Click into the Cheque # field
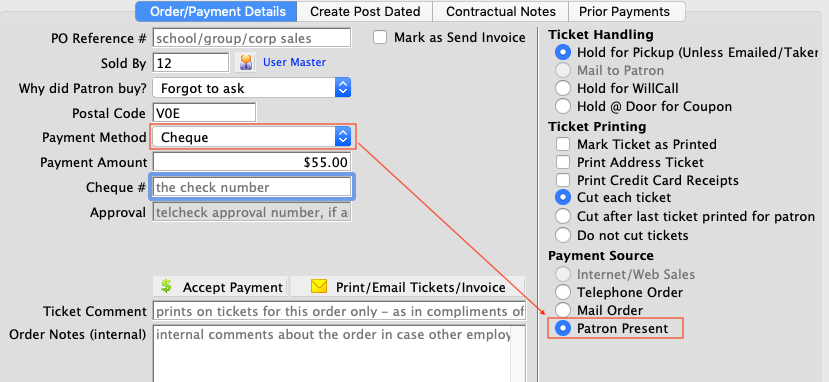Screen dimensions: 829x382 (x=252, y=187)
